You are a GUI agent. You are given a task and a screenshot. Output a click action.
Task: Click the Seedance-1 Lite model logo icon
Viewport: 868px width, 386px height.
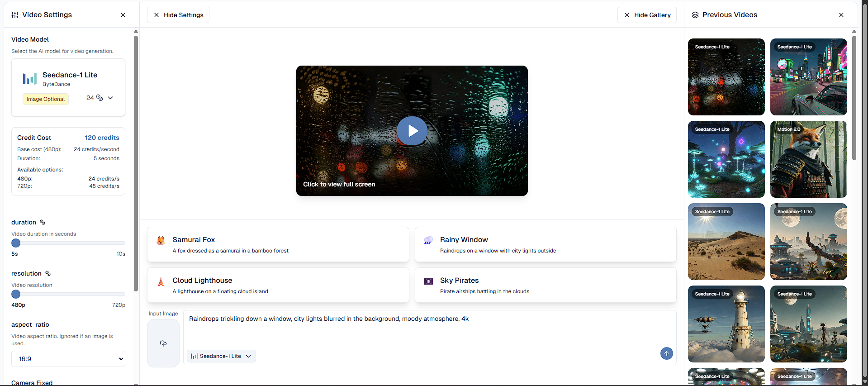[30, 79]
